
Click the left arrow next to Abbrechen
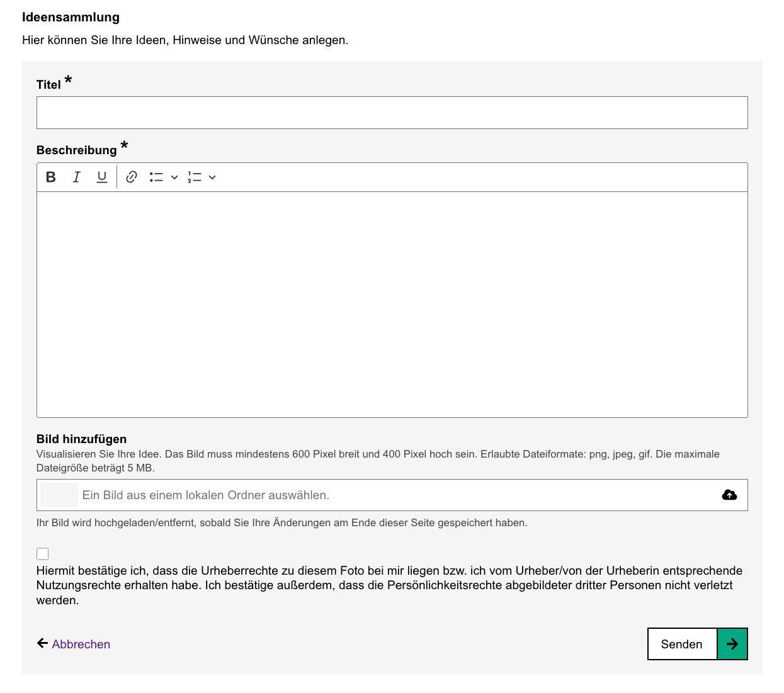coord(42,643)
